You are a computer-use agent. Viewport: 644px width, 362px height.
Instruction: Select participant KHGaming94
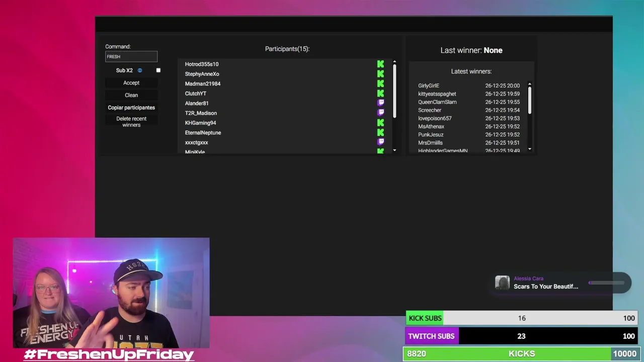pyautogui.click(x=200, y=123)
